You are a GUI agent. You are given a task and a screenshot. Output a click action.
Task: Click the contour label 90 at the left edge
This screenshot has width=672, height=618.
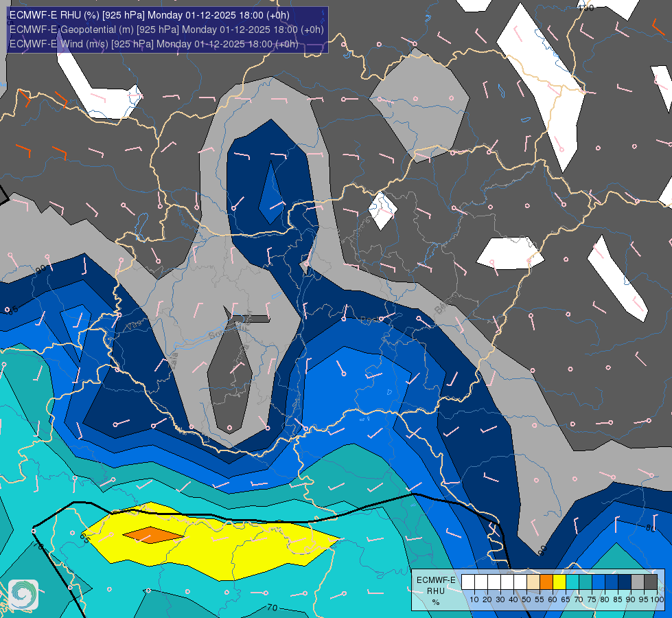pyautogui.click(x=40, y=269)
